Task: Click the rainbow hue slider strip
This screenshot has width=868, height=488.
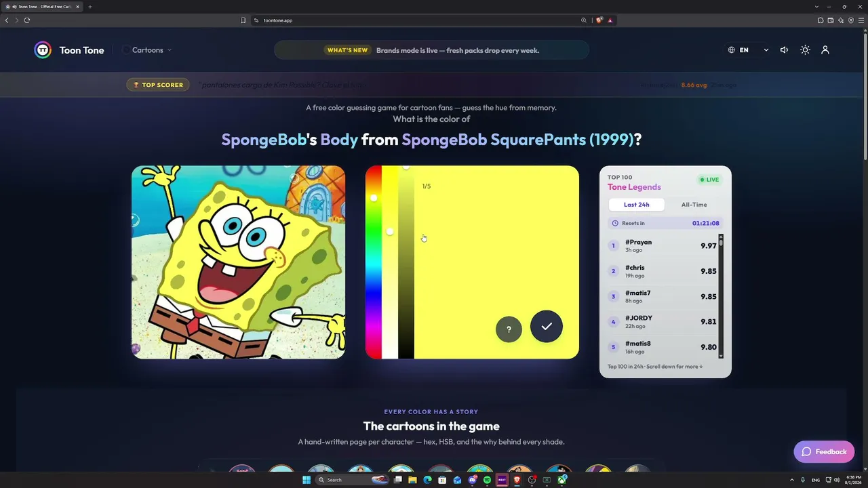Action: coord(373,262)
